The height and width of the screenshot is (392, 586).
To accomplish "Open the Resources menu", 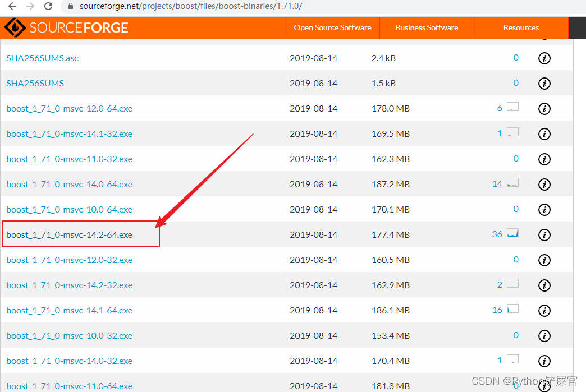I will [x=521, y=27].
